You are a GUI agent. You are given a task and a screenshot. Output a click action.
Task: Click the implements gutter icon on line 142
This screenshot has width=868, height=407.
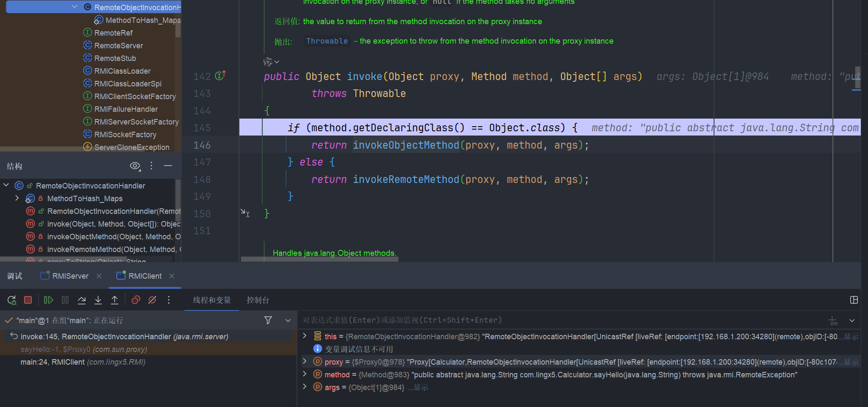(x=220, y=75)
